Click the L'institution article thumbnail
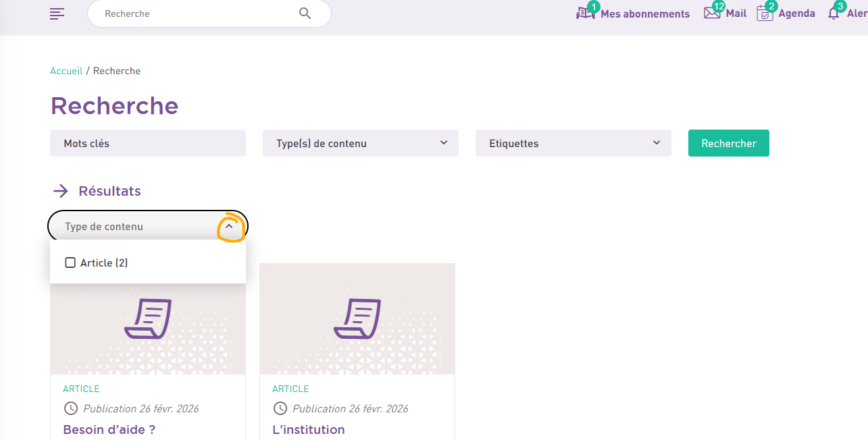 tap(357, 319)
